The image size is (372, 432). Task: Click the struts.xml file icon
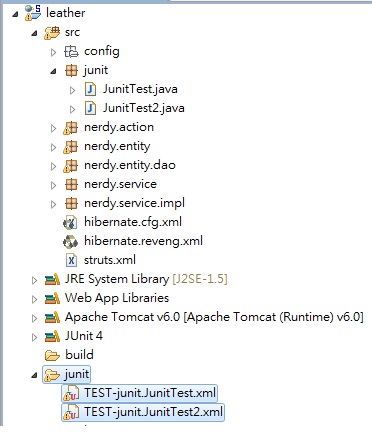click(71, 260)
